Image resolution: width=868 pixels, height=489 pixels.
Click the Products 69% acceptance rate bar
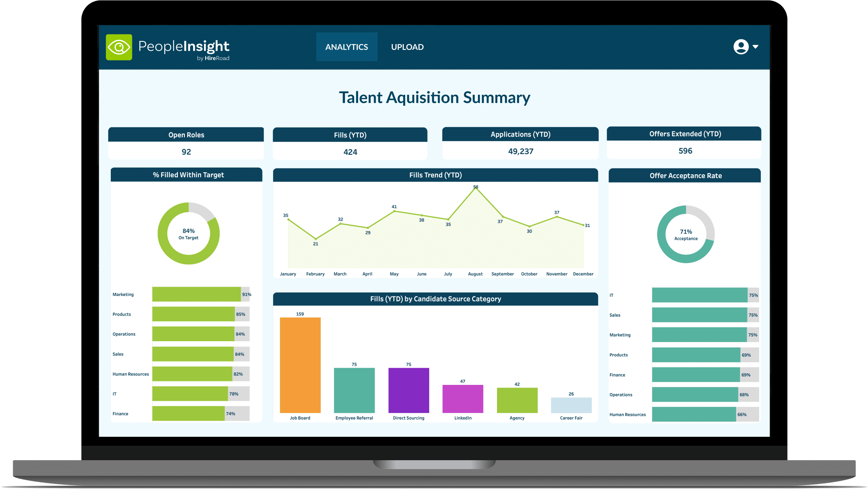(696, 355)
